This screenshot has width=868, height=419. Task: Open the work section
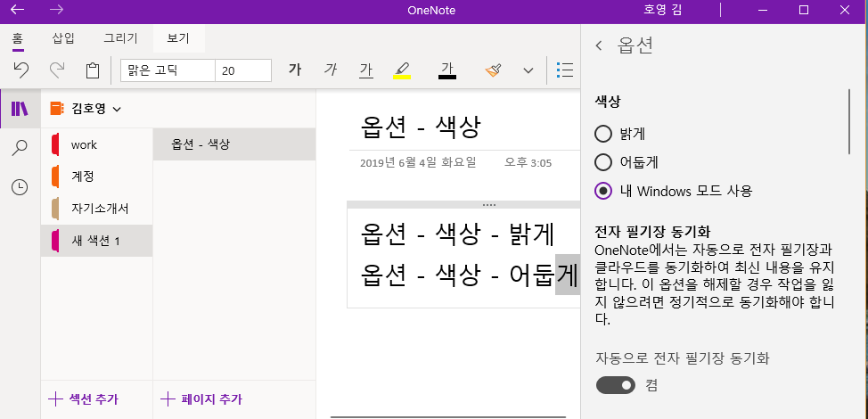coord(97,144)
